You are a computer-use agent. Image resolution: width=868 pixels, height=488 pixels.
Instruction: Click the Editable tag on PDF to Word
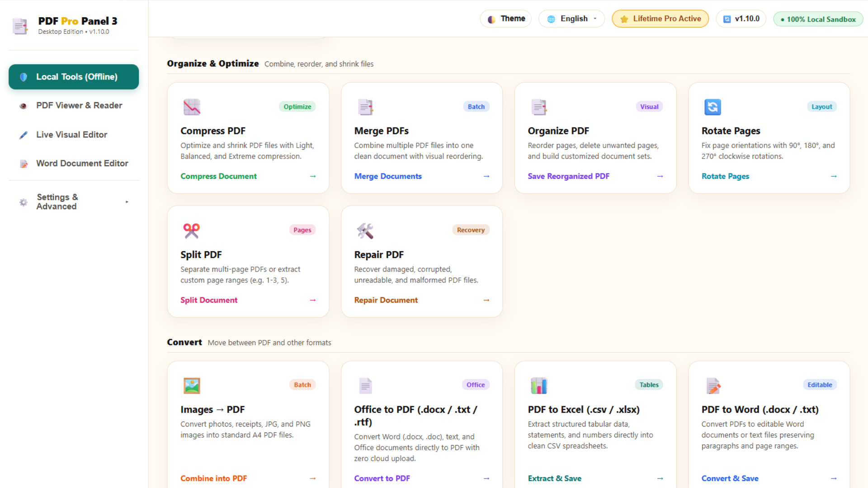(820, 385)
